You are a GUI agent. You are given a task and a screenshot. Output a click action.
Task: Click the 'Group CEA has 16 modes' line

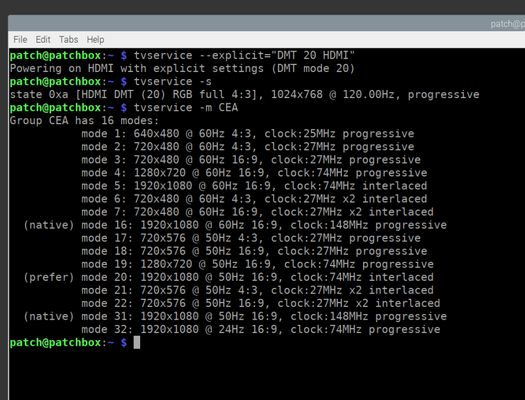pos(84,121)
